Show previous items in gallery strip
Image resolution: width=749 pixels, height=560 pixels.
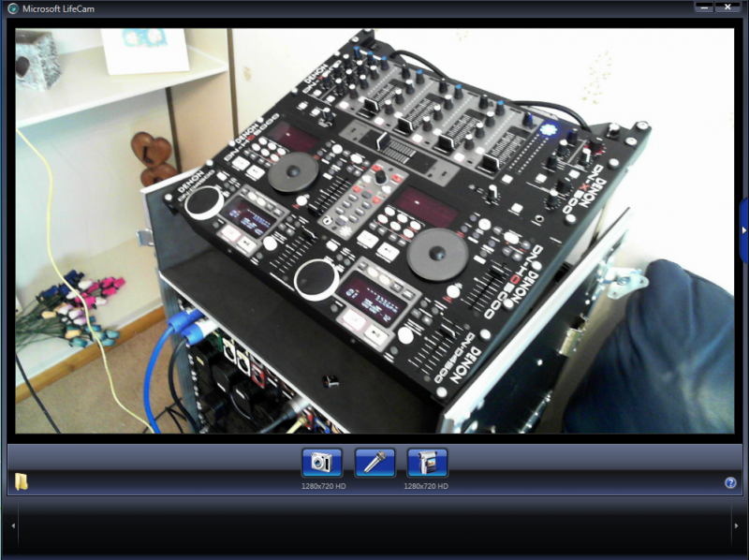coord(13,525)
